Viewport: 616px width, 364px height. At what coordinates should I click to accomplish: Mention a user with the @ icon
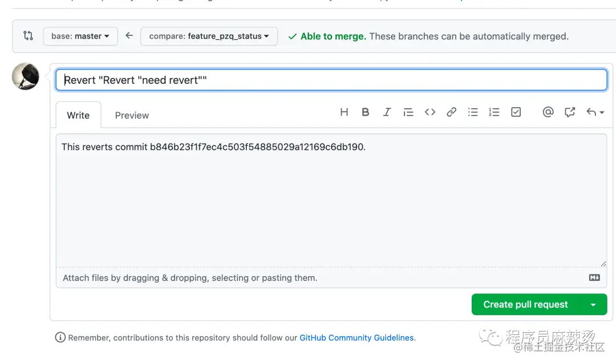tap(548, 112)
